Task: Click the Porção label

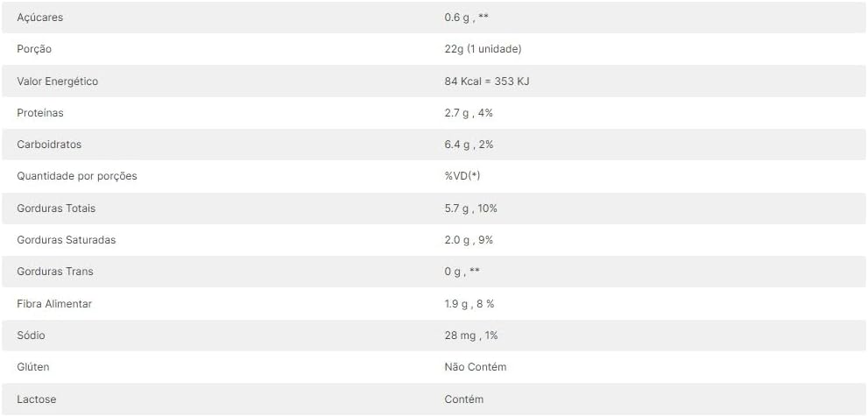Action: pos(34,49)
